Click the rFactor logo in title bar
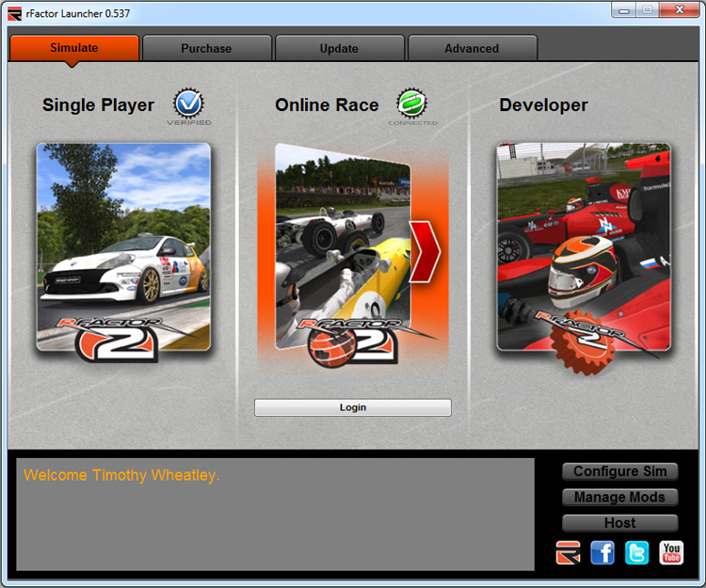 14,11
